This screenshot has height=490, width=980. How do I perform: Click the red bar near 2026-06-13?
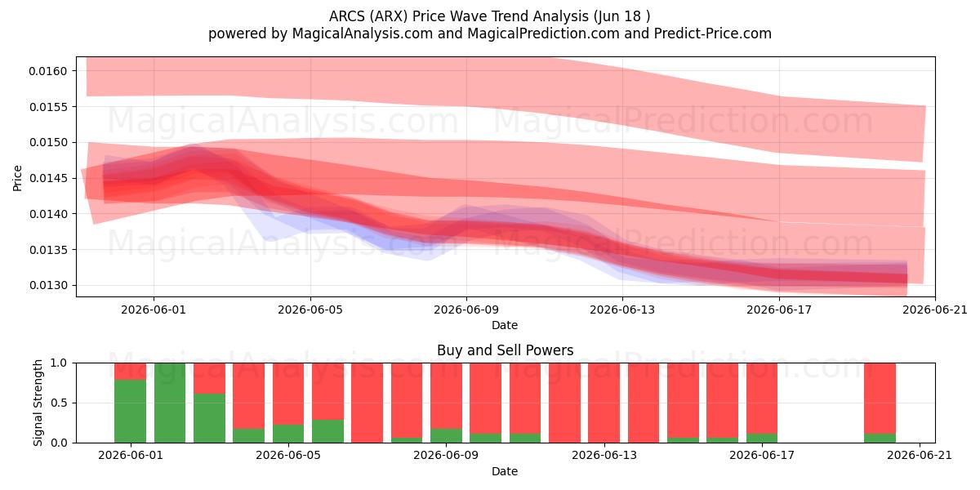click(x=604, y=403)
